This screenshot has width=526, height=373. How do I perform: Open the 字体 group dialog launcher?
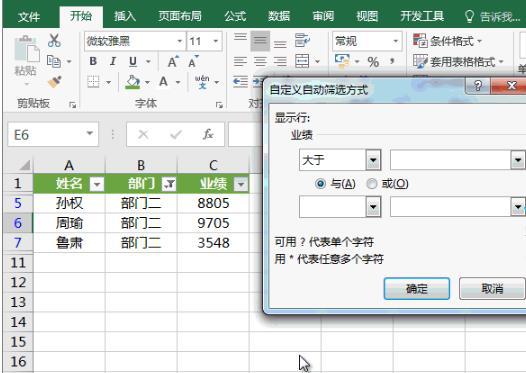(x=219, y=105)
